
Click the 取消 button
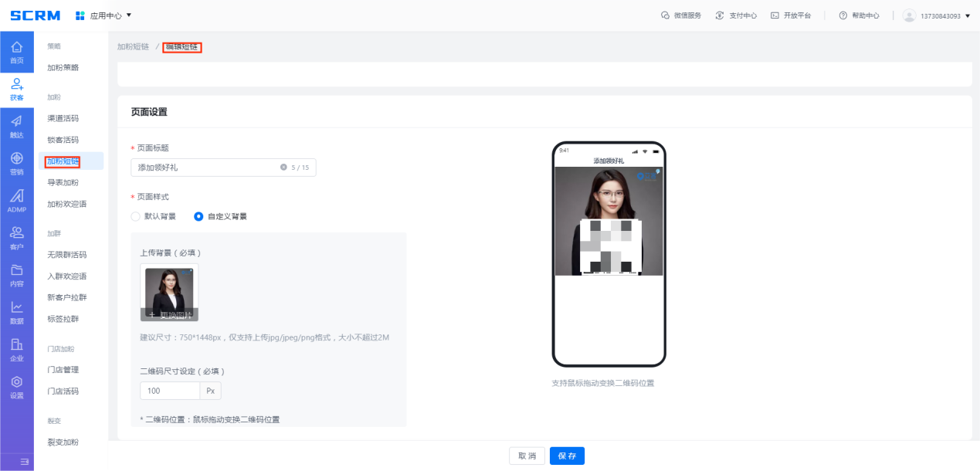coord(527,456)
